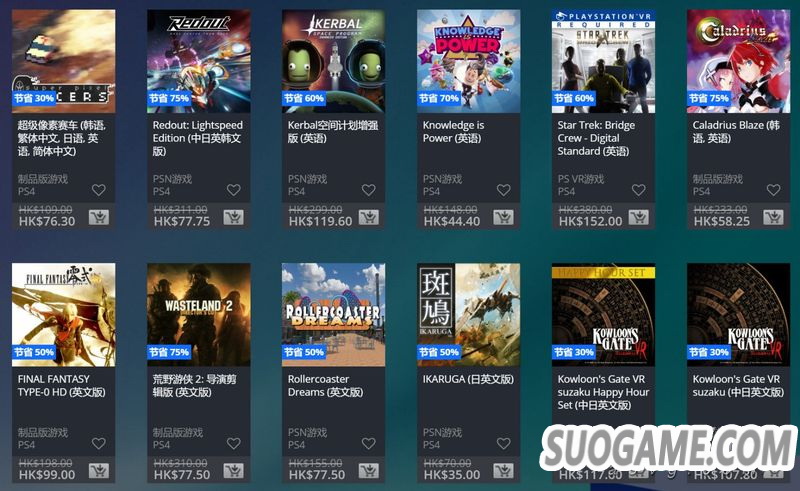Open Kerbal Space Program cover thumbnail
The height and width of the screenshot is (491, 800).
point(334,61)
